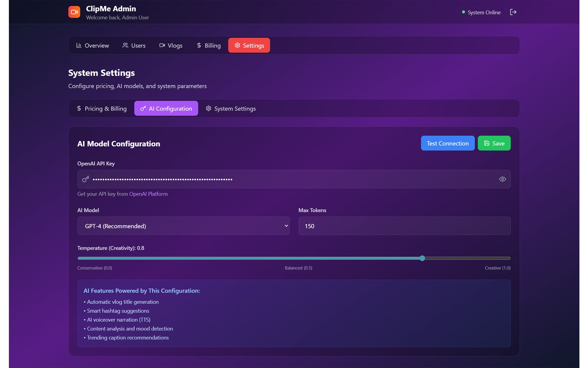Switch to the Pricing & Billing tab
This screenshot has height=368, width=588.
coord(101,109)
